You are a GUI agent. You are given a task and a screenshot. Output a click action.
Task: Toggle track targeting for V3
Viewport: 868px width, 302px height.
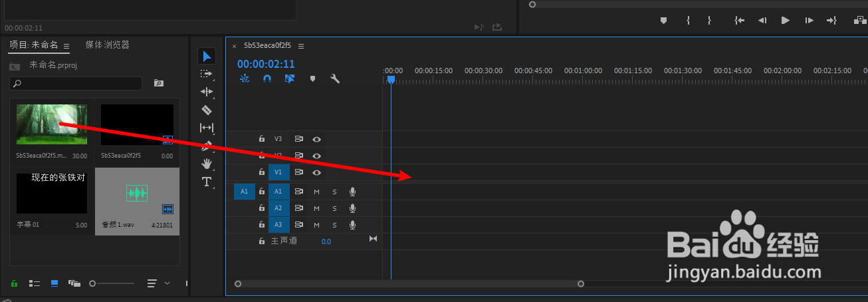pos(278,139)
